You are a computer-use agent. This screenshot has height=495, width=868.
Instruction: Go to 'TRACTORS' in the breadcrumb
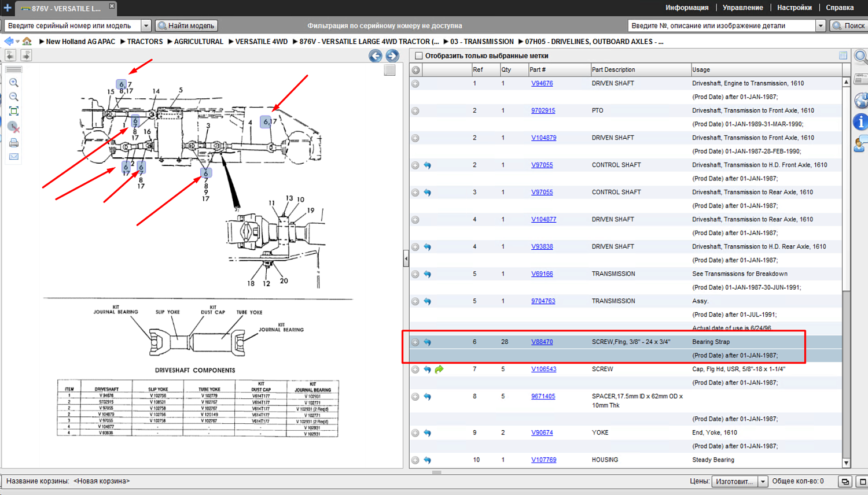[145, 42]
